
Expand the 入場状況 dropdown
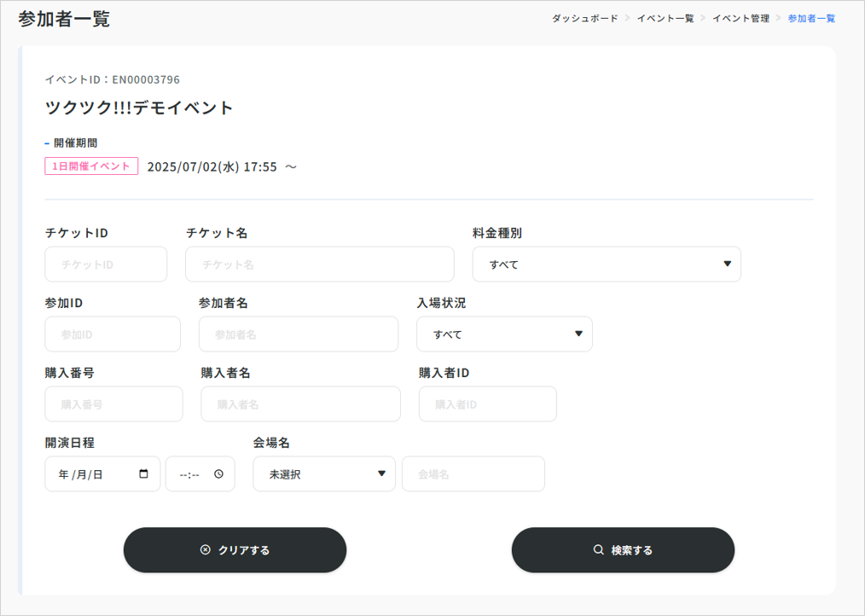tap(504, 334)
